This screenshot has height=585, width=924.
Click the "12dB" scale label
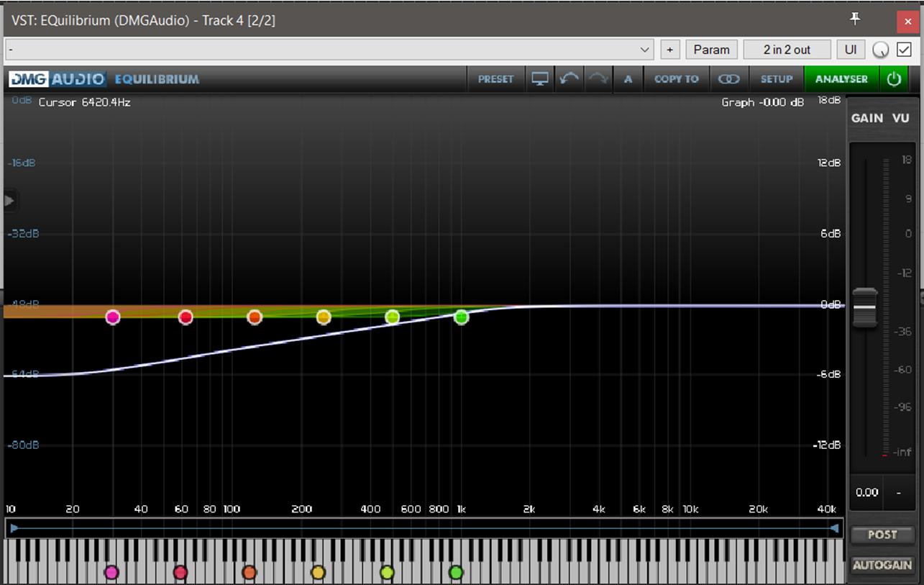(x=829, y=163)
